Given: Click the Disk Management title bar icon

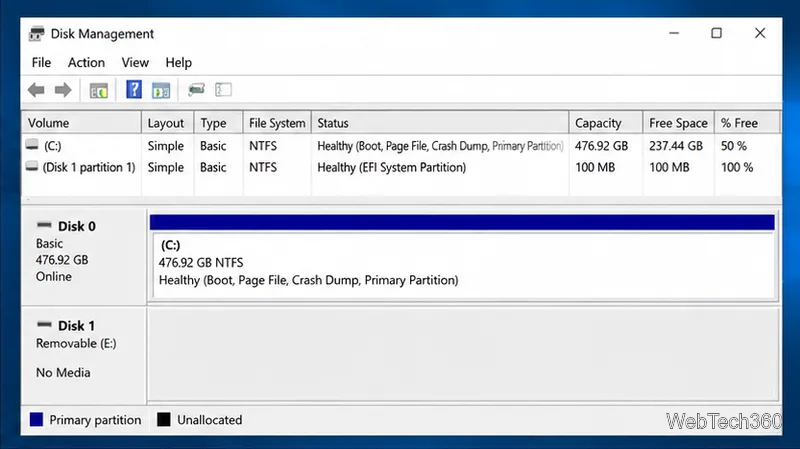Looking at the screenshot, I should (x=36, y=34).
